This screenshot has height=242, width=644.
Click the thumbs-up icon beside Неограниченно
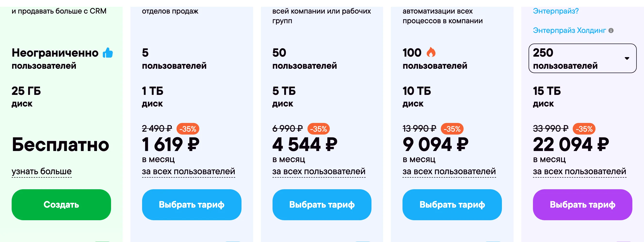point(108,53)
